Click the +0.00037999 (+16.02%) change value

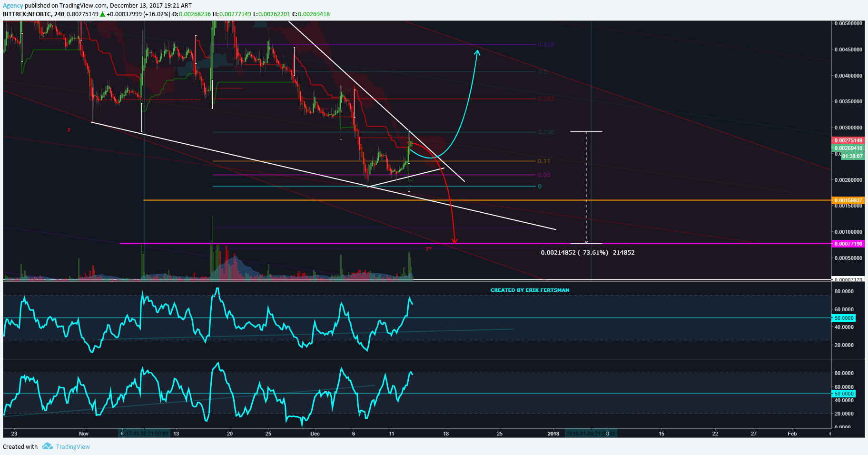(138, 14)
